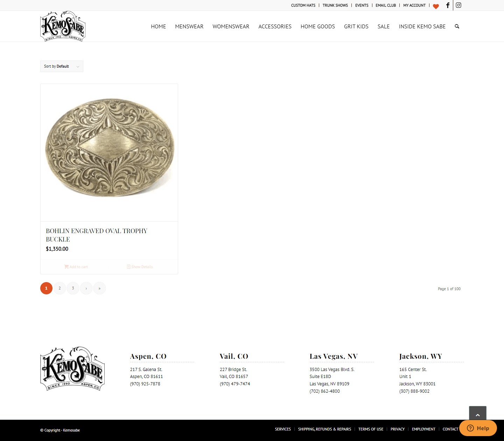The height and width of the screenshot is (441, 504).
Task: Visit the Facebook page icon
Action: click(x=448, y=5)
